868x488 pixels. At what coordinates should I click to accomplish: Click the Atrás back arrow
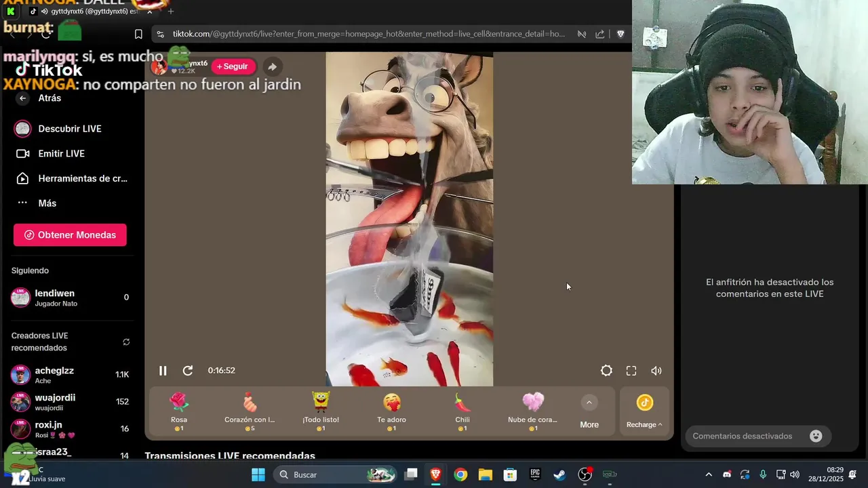pyautogui.click(x=23, y=98)
